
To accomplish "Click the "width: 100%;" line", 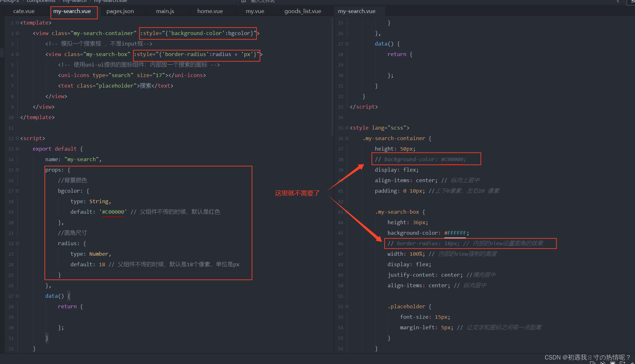I will [406, 254].
